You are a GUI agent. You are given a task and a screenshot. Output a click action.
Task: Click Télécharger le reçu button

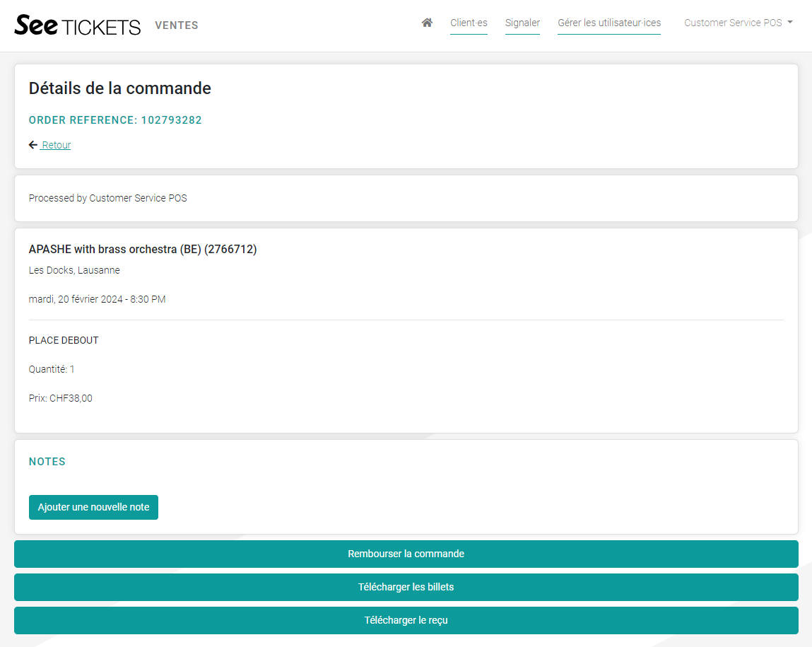pos(406,620)
